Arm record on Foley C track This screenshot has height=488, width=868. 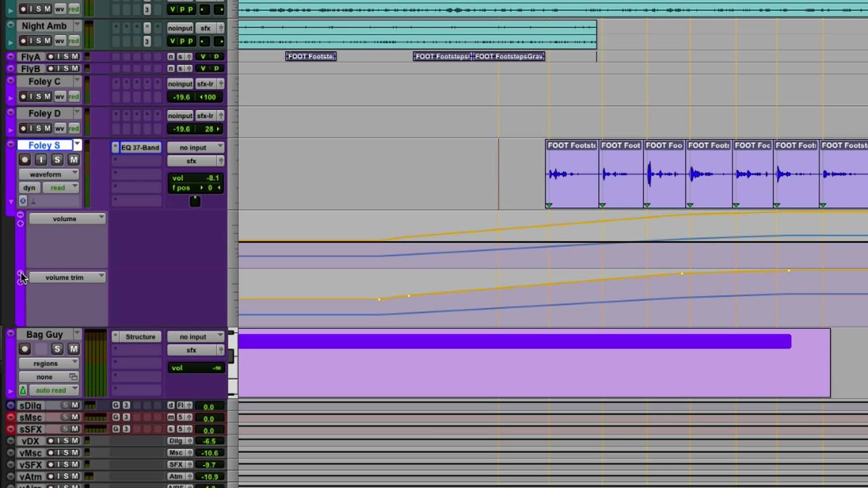[x=23, y=96]
